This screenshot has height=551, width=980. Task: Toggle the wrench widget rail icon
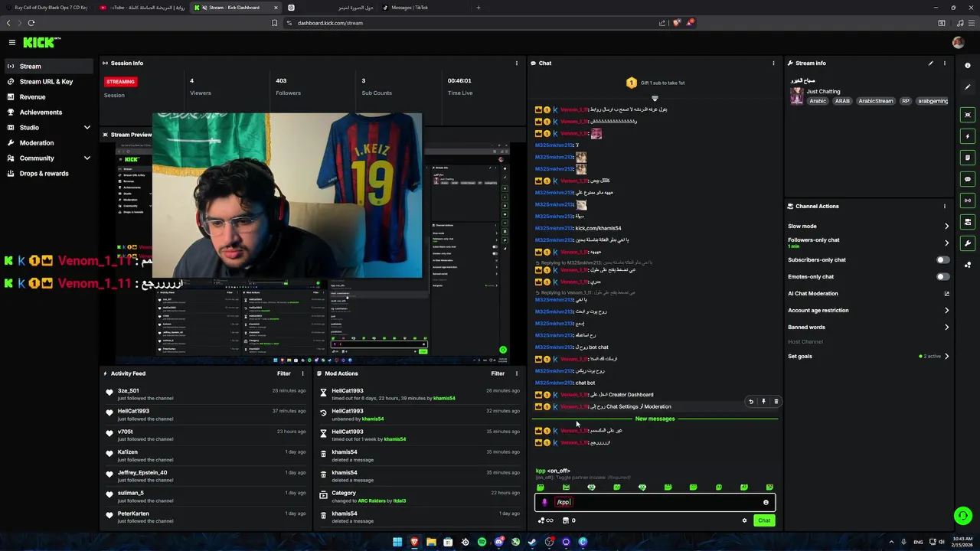(x=968, y=243)
